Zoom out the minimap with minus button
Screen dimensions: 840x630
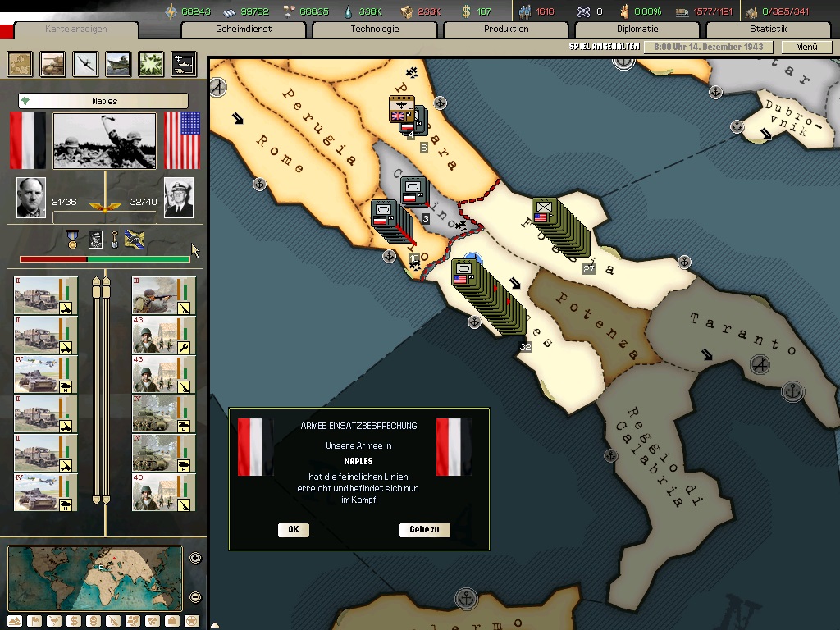click(195, 597)
